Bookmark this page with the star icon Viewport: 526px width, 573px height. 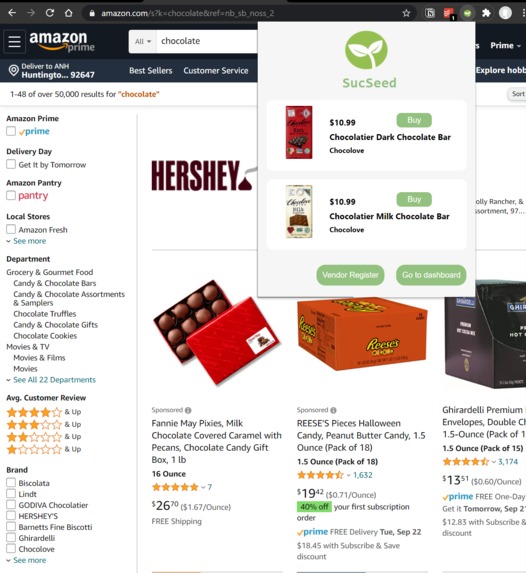click(x=406, y=13)
